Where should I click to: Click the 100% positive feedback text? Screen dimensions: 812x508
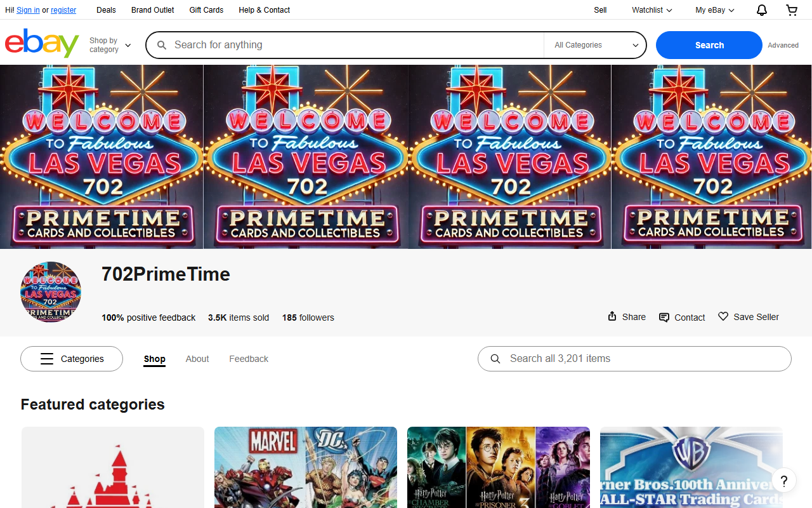point(148,317)
